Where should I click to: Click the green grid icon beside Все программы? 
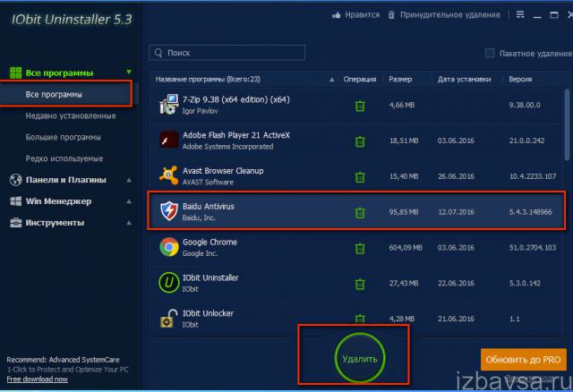tap(16, 72)
